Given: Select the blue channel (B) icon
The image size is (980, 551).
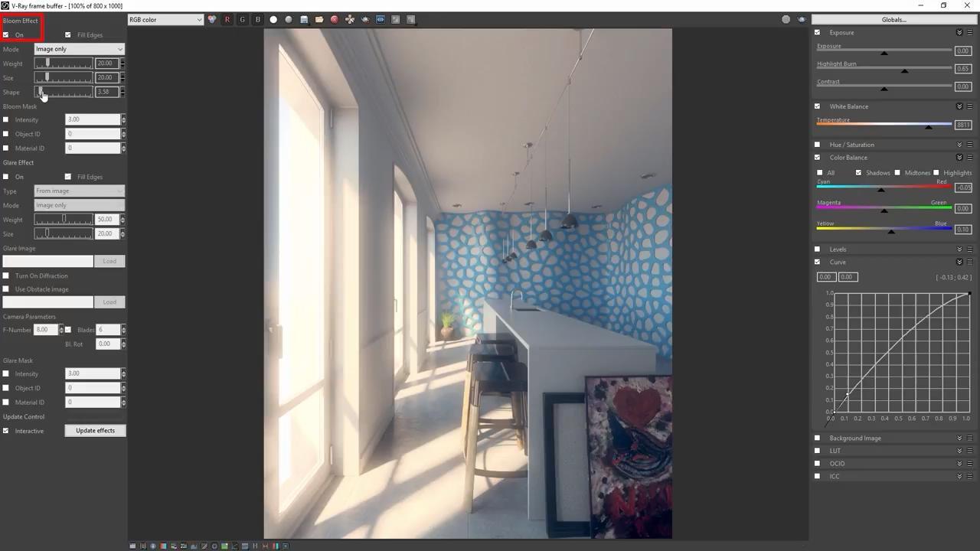Looking at the screenshot, I should [x=257, y=19].
